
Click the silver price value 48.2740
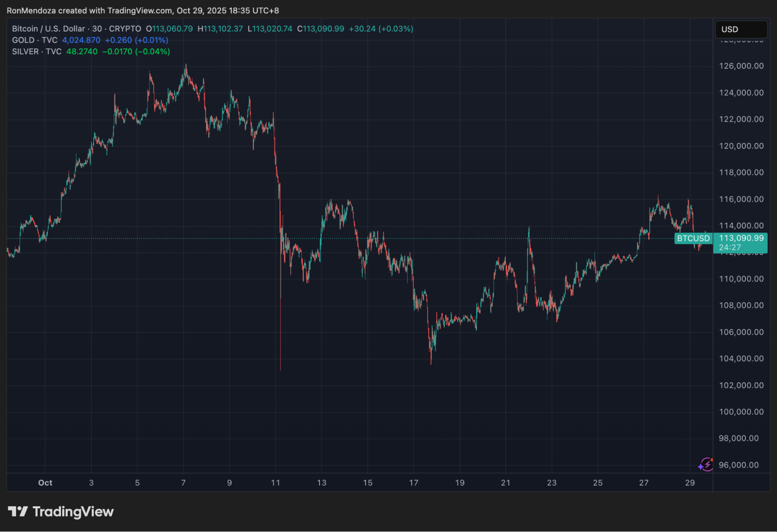82,52
